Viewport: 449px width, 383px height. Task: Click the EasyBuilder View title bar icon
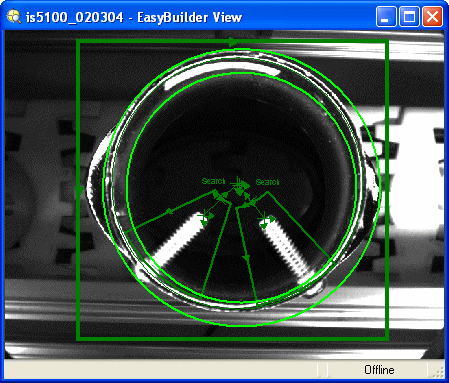pos(14,17)
